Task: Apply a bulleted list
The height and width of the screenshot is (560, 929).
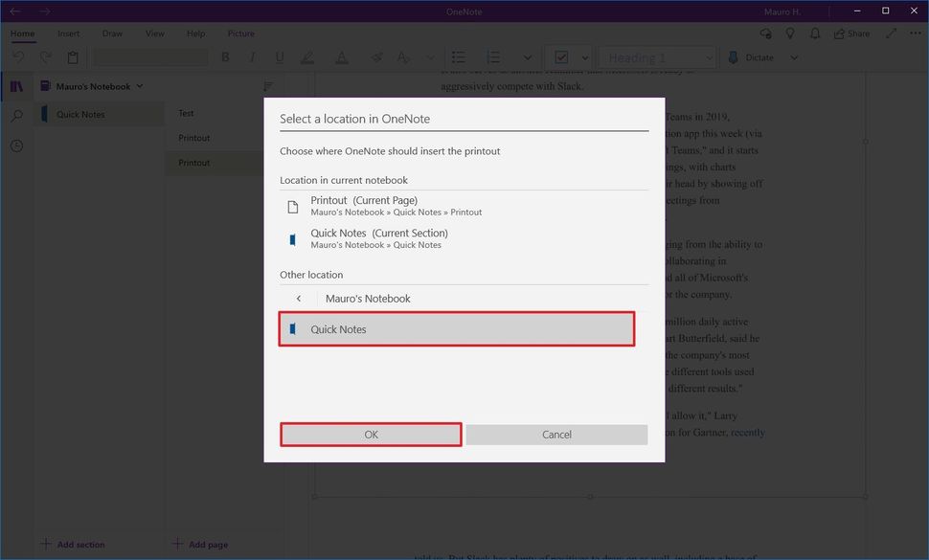Action: point(458,56)
